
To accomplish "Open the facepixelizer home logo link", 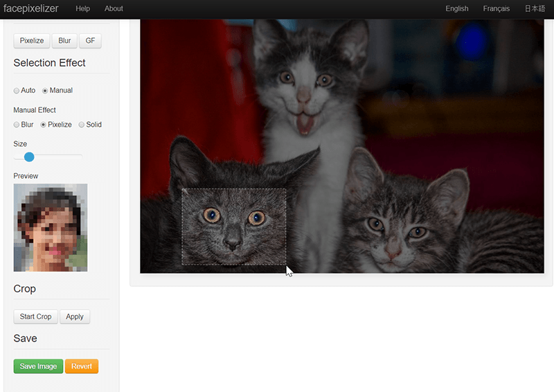I will [x=30, y=8].
